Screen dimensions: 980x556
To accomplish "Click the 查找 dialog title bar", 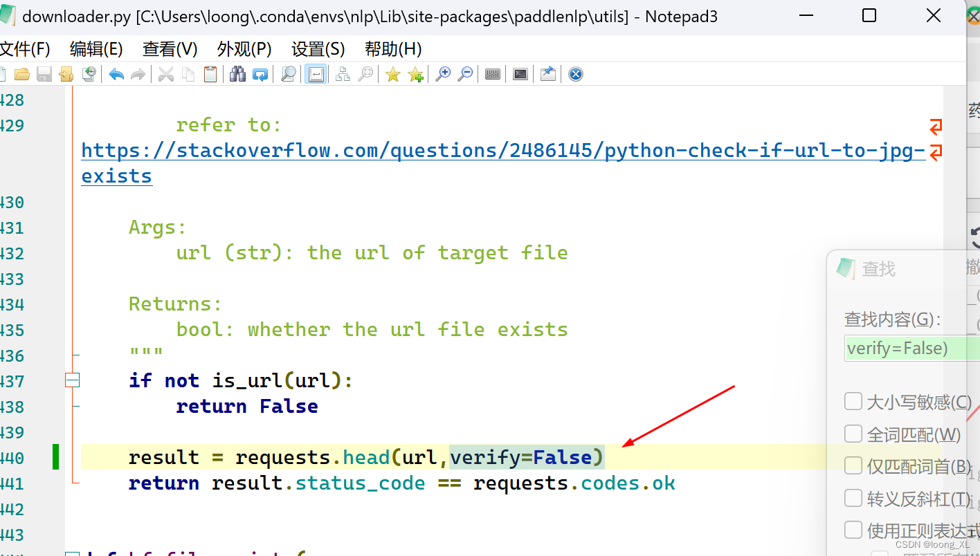I will pyautogui.click(x=904, y=268).
